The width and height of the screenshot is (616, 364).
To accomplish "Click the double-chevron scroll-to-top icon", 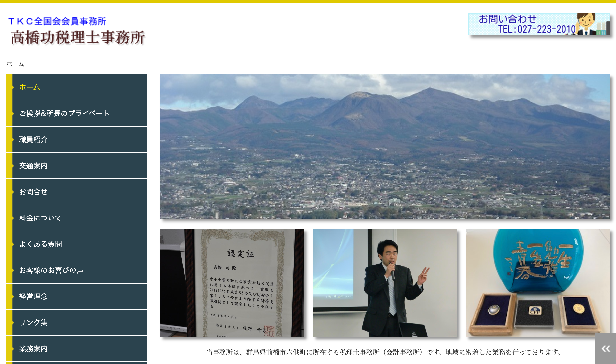I will pyautogui.click(x=606, y=349).
